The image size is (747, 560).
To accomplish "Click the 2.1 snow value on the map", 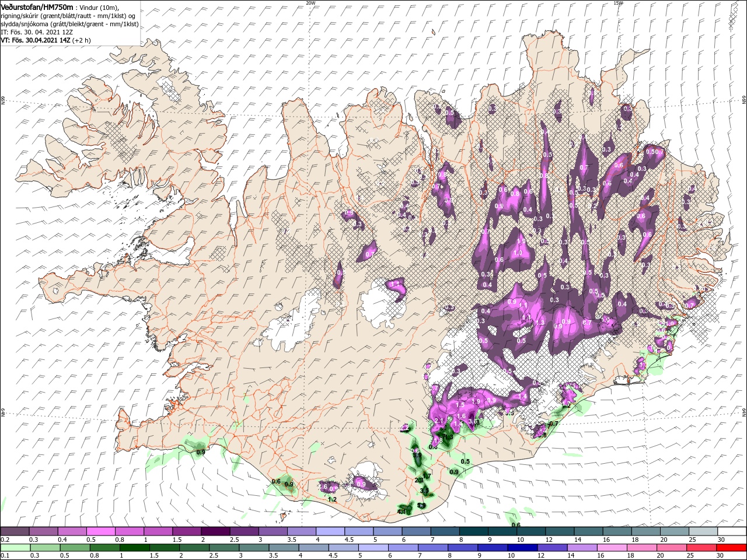I will pyautogui.click(x=439, y=420).
